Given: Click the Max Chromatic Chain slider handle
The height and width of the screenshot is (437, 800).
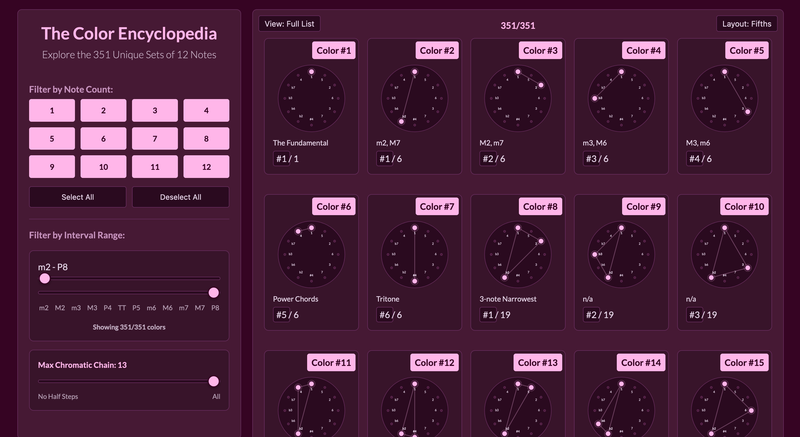Looking at the screenshot, I should (x=214, y=381).
